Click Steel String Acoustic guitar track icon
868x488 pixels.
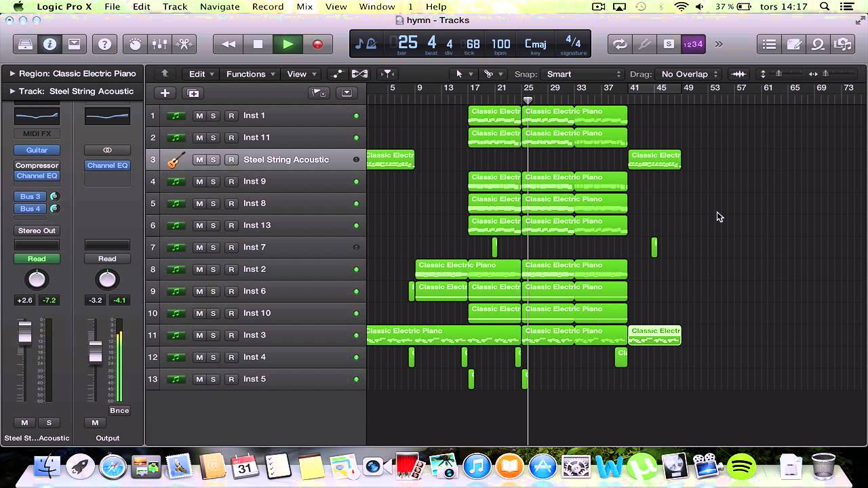tap(176, 160)
